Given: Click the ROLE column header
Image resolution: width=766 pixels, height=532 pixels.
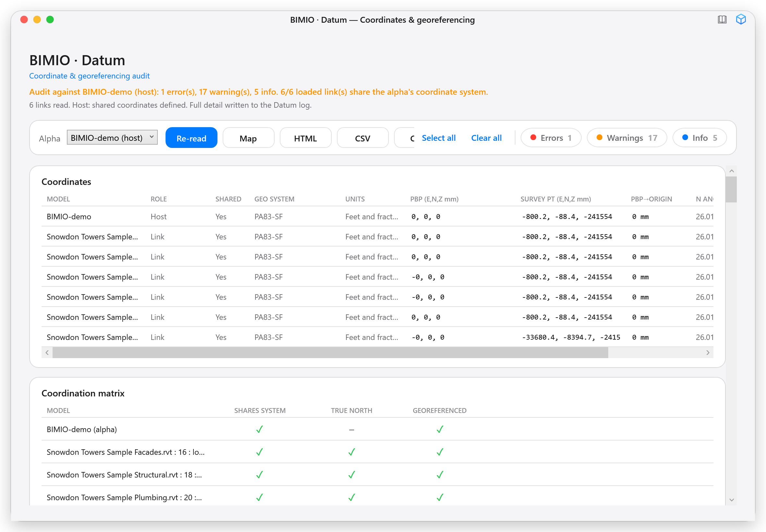Looking at the screenshot, I should point(159,199).
